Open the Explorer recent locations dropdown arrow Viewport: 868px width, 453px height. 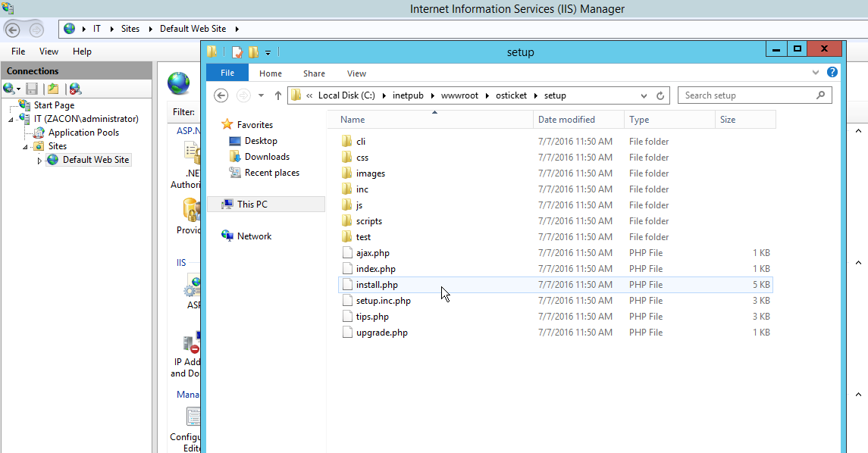pyautogui.click(x=261, y=95)
